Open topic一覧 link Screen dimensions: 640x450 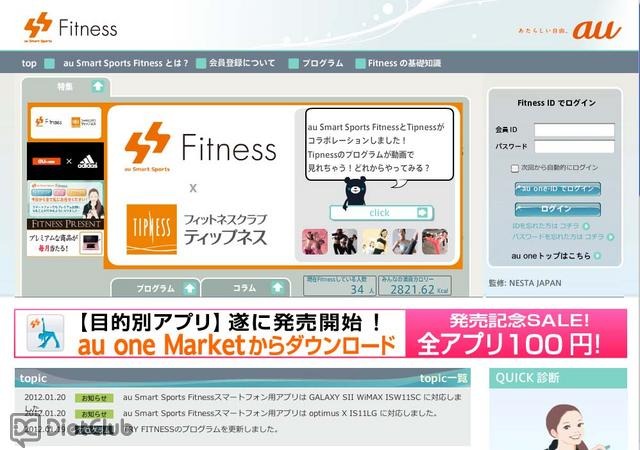pyautogui.click(x=443, y=379)
